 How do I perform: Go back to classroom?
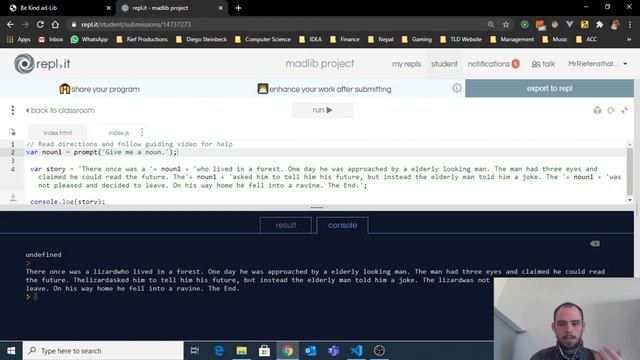[x=60, y=110]
